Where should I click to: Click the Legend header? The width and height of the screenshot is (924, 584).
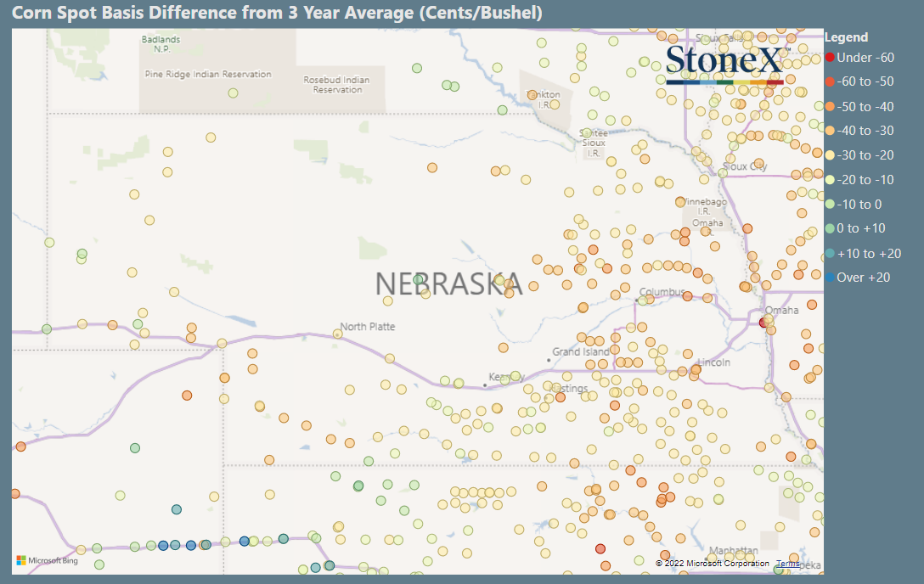(x=846, y=37)
